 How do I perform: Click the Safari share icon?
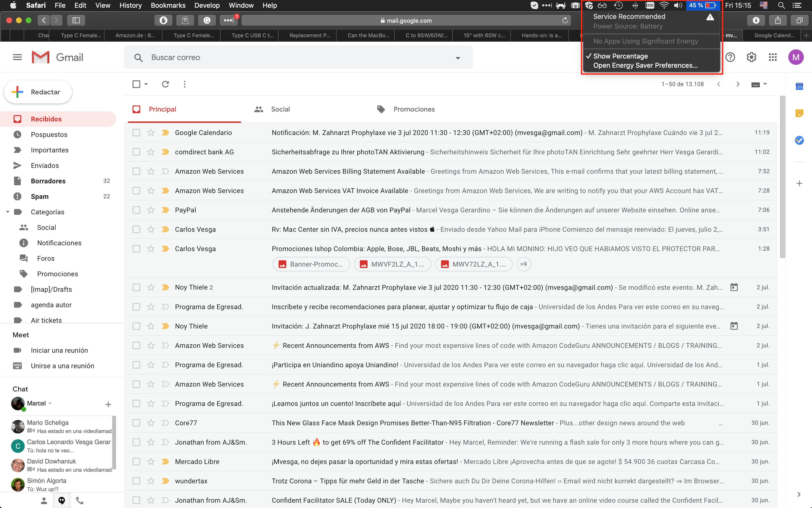coord(777,21)
